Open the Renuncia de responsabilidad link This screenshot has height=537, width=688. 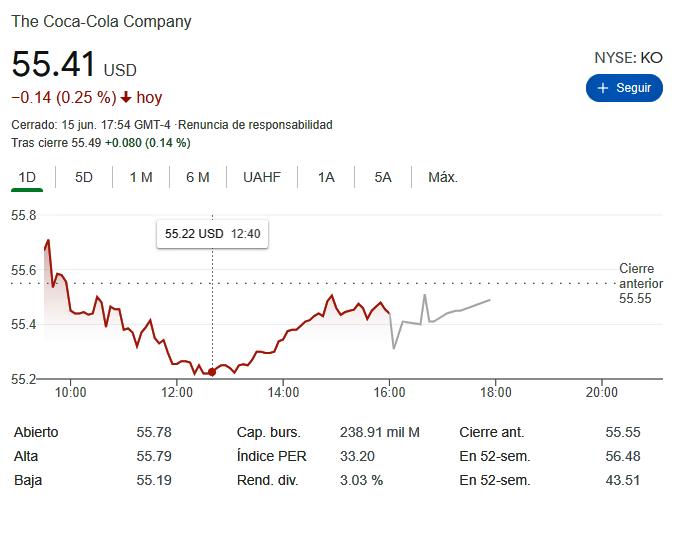click(255, 125)
